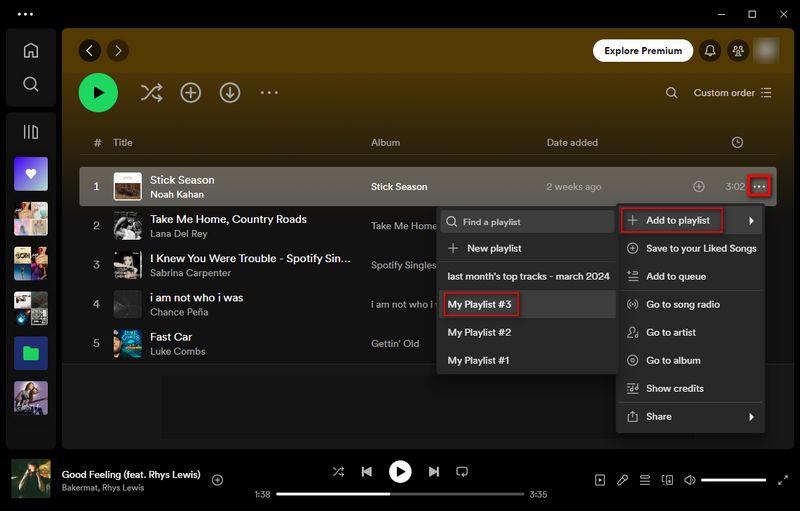Seek along the playback progress bar
This screenshot has width=800, height=511.
(400, 494)
